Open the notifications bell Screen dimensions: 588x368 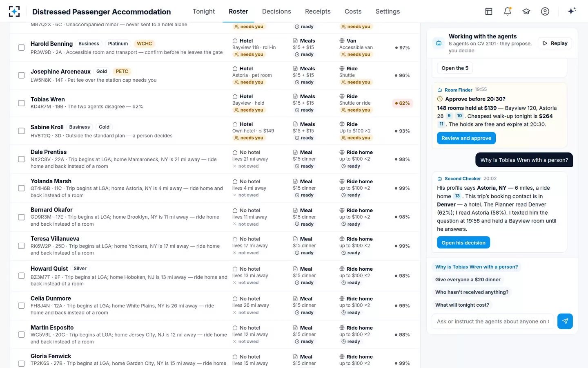click(x=508, y=11)
